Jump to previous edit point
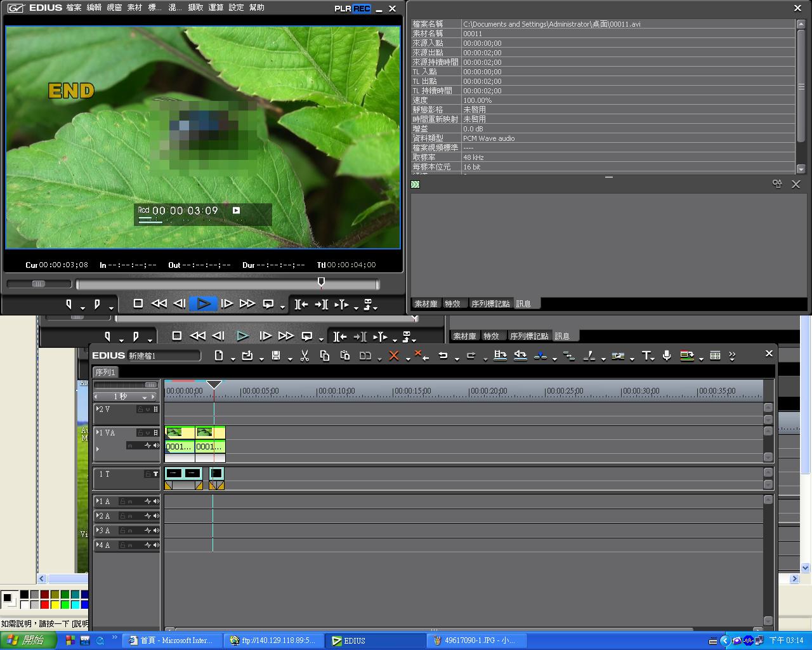Viewport: 812px width, 650px height. point(301,304)
